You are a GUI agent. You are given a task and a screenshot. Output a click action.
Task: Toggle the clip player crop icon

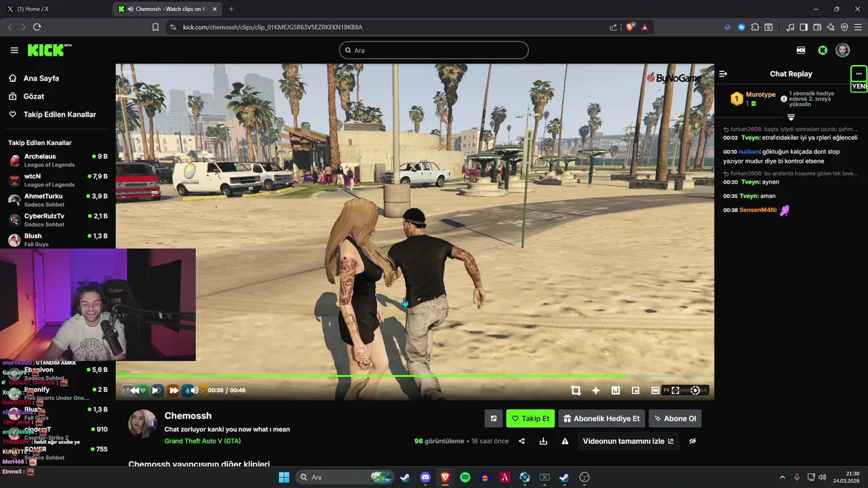click(x=576, y=390)
